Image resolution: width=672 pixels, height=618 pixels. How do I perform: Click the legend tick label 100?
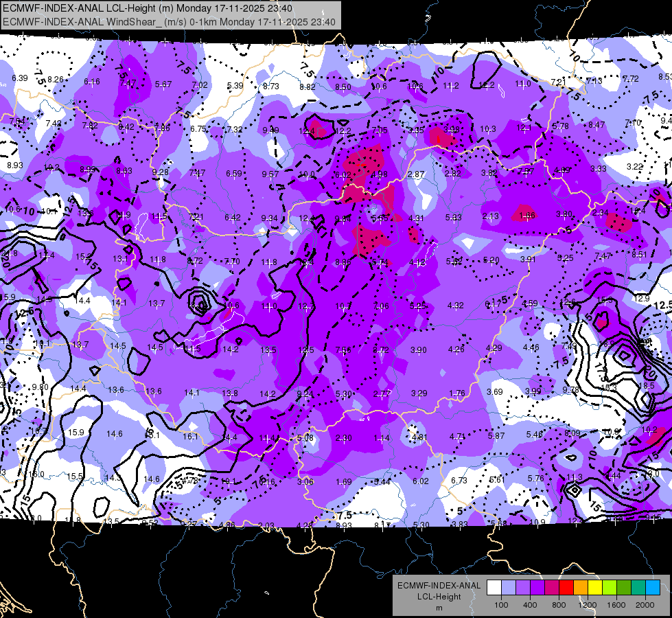(x=501, y=605)
